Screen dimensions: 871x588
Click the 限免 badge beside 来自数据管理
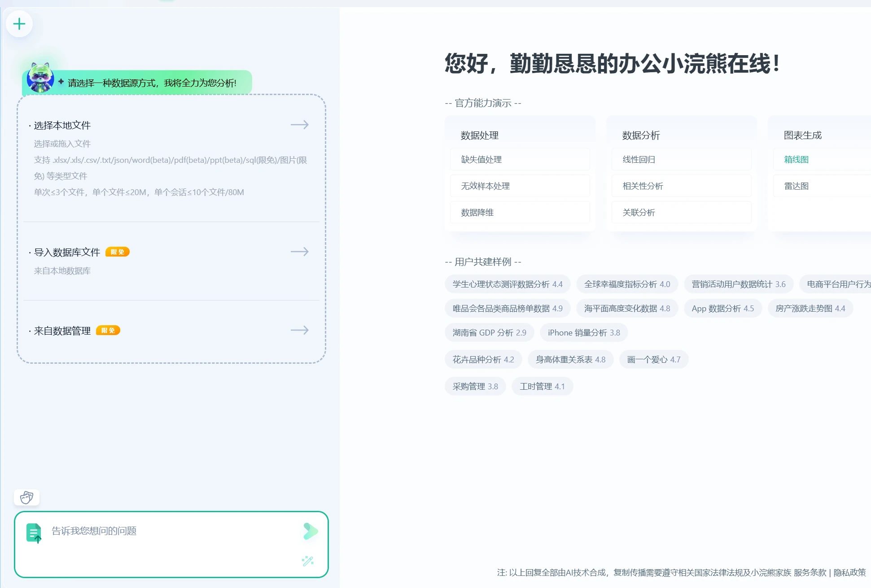click(108, 331)
